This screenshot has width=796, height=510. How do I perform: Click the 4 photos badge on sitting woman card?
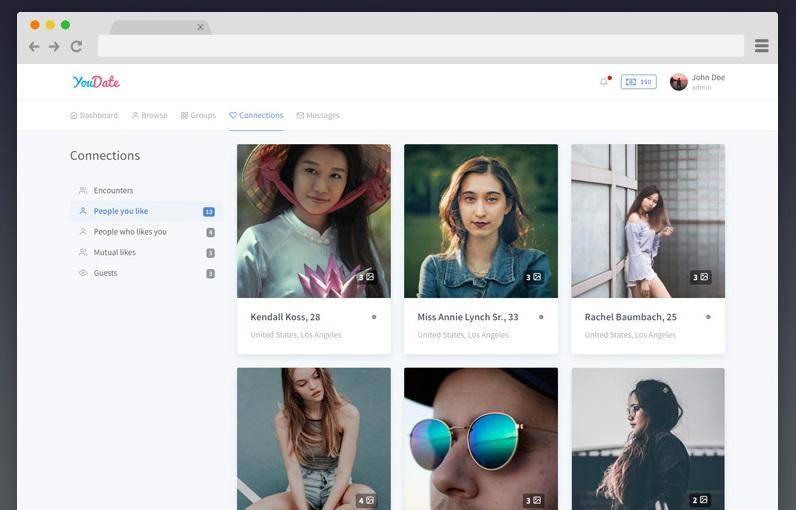(367, 500)
